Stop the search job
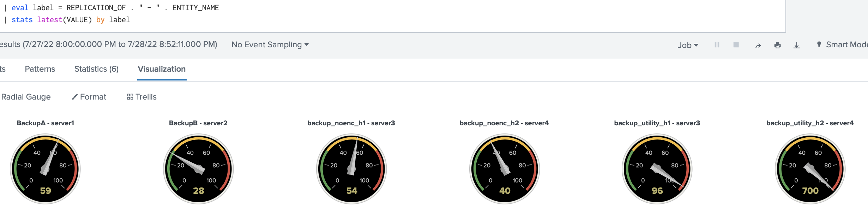Image resolution: width=868 pixels, height=221 pixels. [x=736, y=45]
